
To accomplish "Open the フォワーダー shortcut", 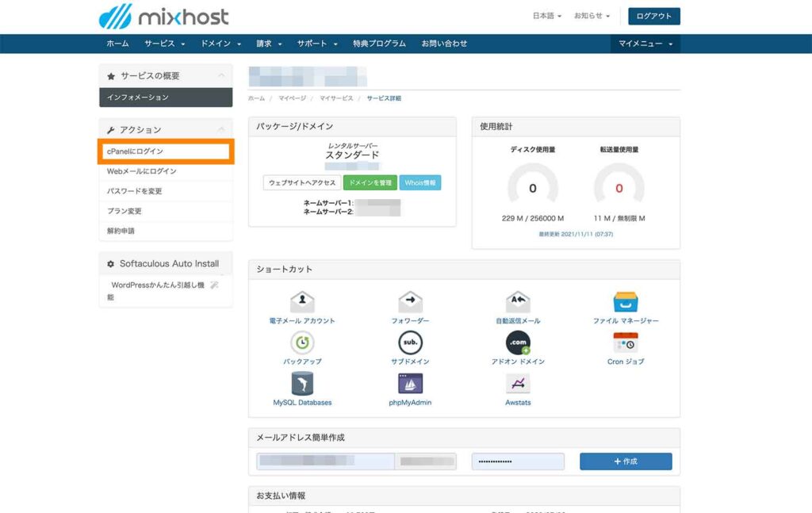I will click(410, 308).
